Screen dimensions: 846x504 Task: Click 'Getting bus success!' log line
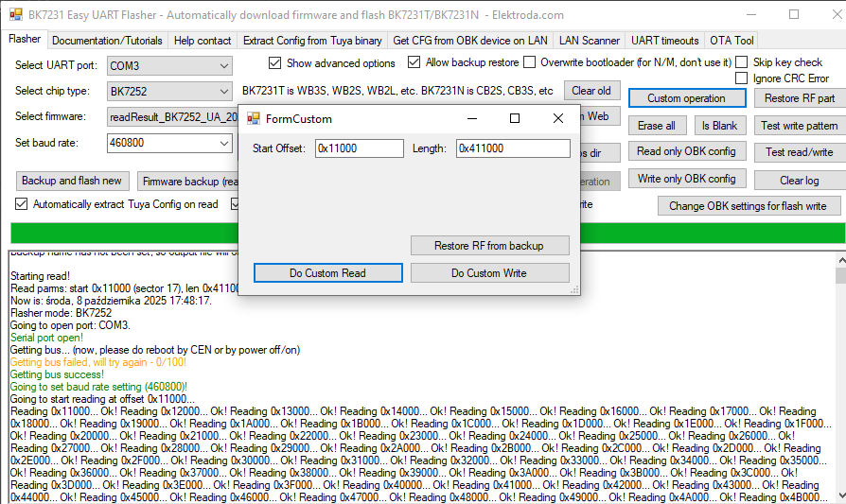57,374
